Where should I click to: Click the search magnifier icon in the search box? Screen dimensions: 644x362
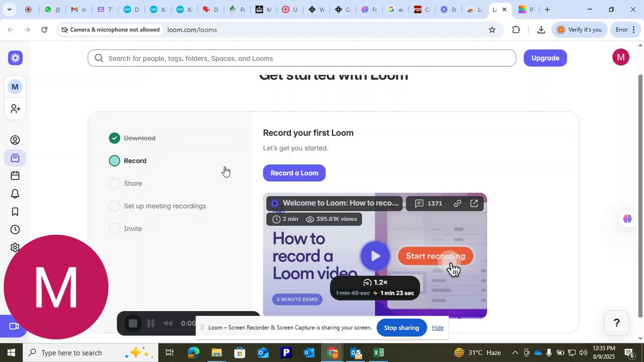click(x=99, y=58)
